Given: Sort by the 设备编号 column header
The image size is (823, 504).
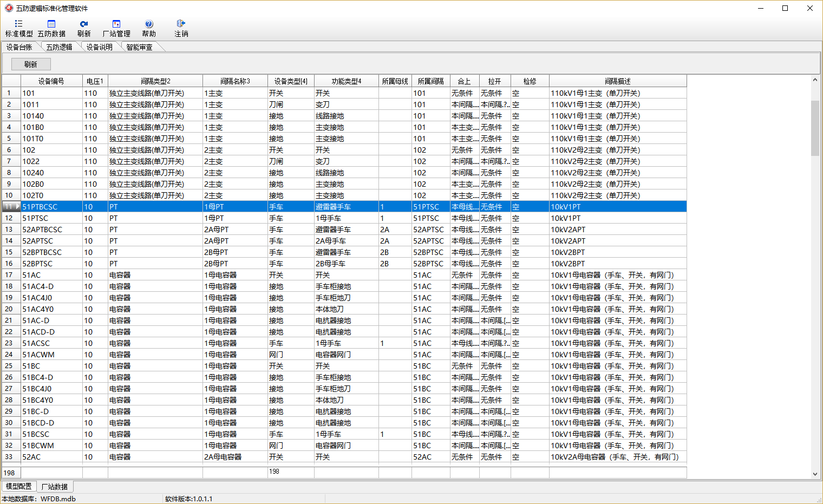Looking at the screenshot, I should pyautogui.click(x=51, y=81).
